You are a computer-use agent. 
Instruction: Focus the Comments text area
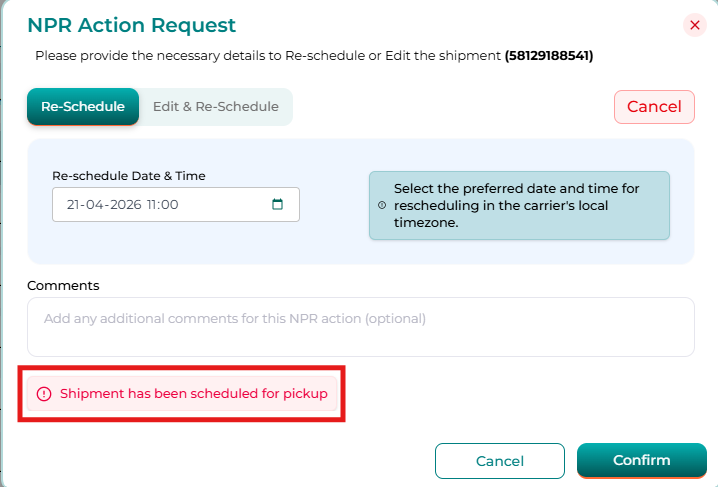[360, 326]
